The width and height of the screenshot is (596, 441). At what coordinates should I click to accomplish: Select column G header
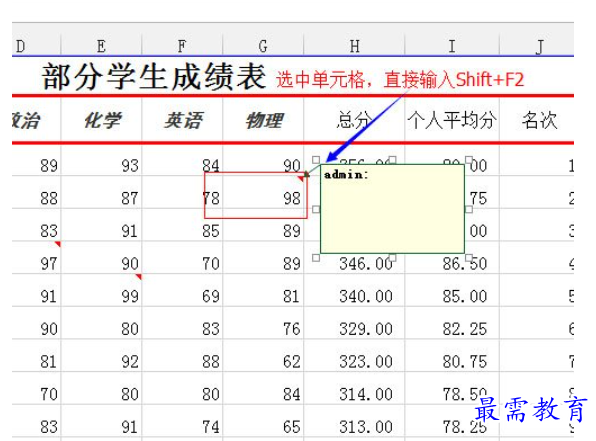click(263, 46)
